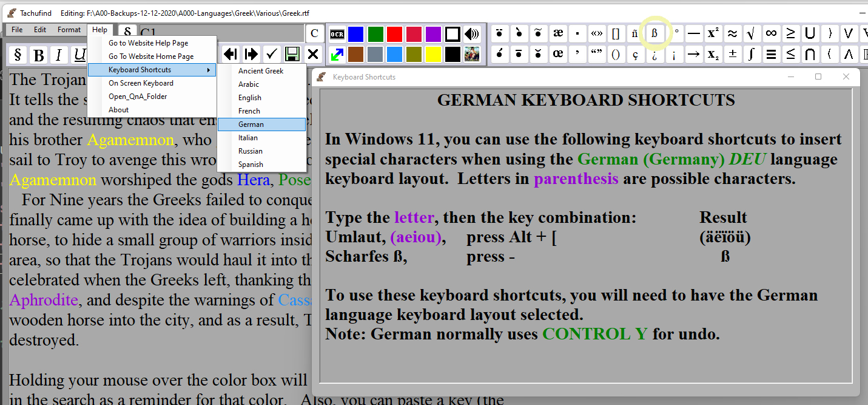The image size is (868, 405).
Task: Select the yellow color swatch
Action: (433, 54)
